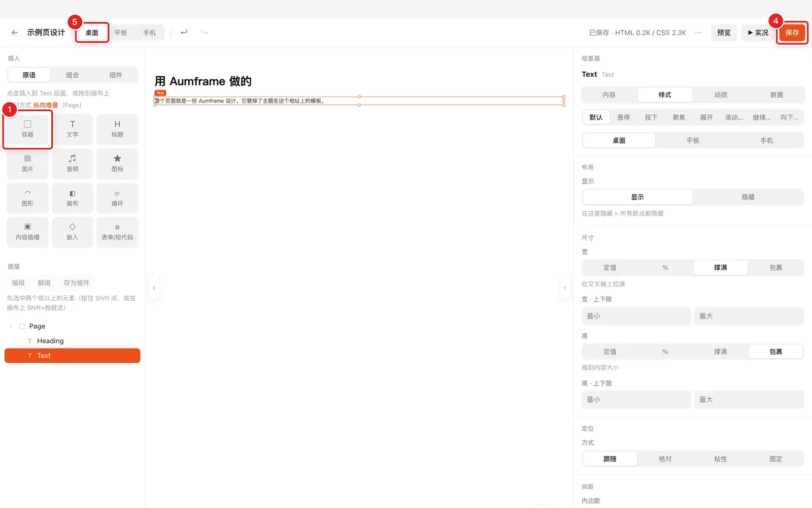812x508 pixels.
Task: Click the 实况 live button
Action: point(758,33)
